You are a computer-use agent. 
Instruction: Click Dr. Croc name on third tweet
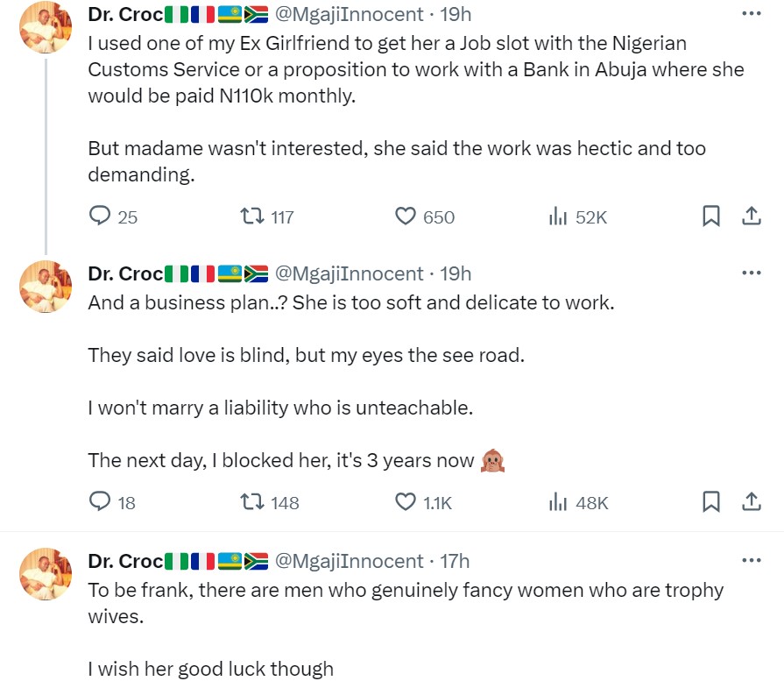point(125,561)
